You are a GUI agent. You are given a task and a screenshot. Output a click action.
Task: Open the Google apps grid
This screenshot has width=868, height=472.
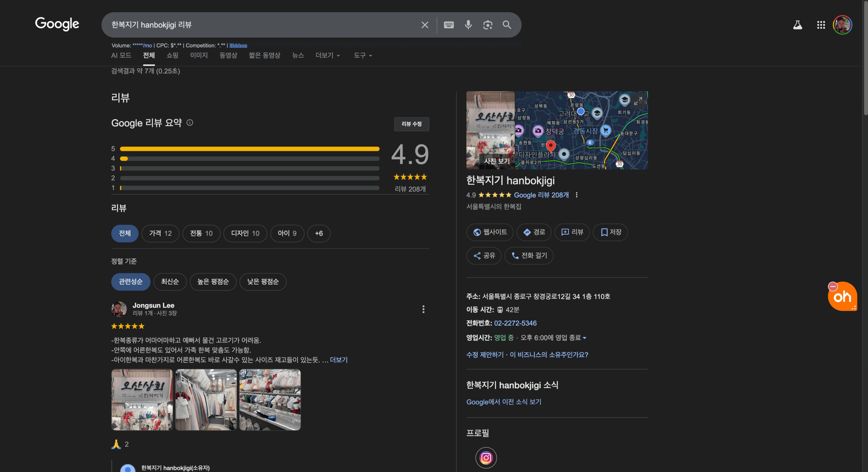(821, 25)
